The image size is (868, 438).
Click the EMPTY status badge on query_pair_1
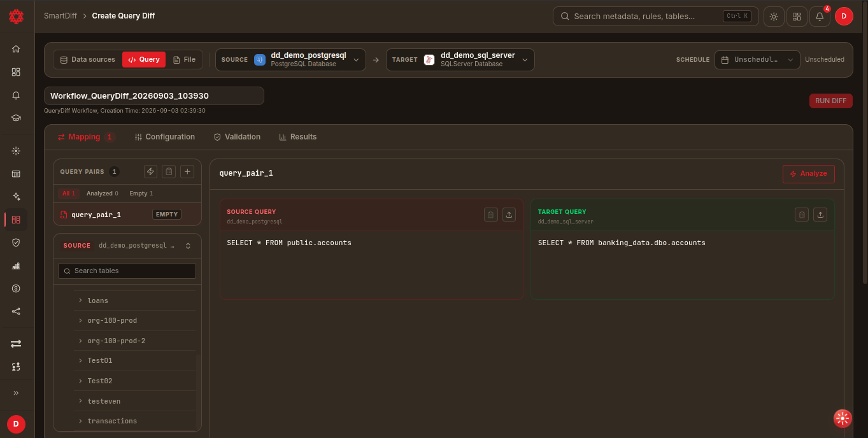pos(167,215)
